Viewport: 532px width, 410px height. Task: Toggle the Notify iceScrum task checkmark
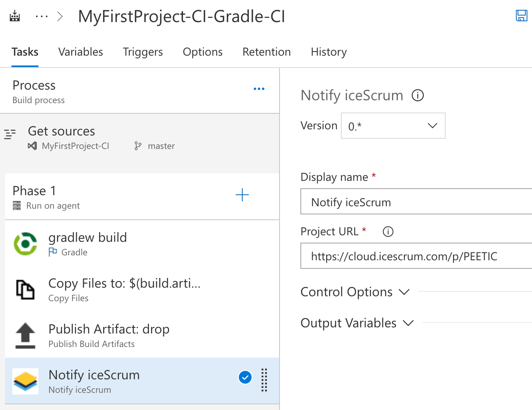click(x=245, y=377)
